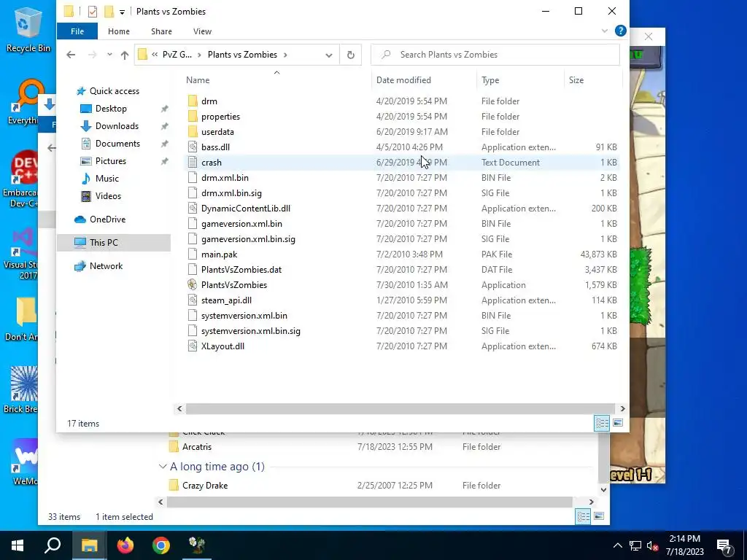This screenshot has width=747, height=560.
Task: Switch to details view layout
Action: pyautogui.click(x=602, y=423)
